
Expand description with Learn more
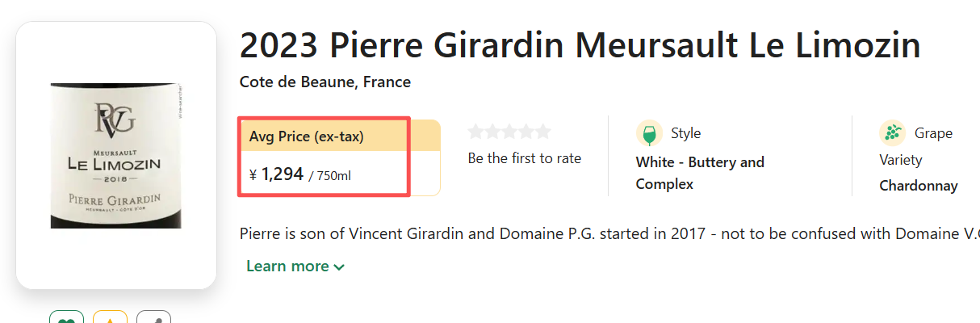pos(295,266)
